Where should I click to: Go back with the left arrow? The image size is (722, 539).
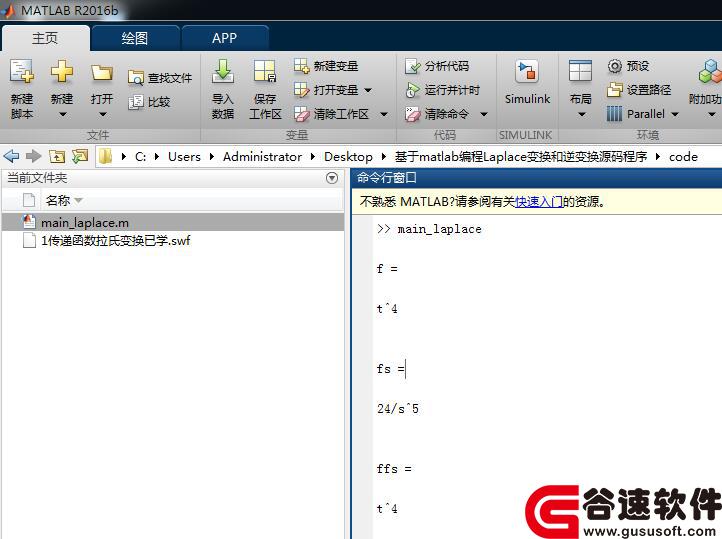[x=11, y=156]
